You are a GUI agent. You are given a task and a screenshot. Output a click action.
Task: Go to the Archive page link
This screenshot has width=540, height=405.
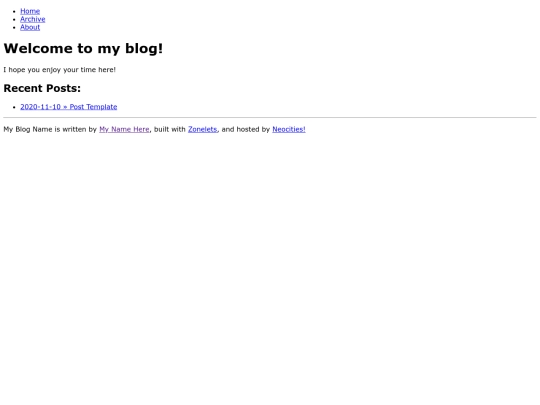33,19
